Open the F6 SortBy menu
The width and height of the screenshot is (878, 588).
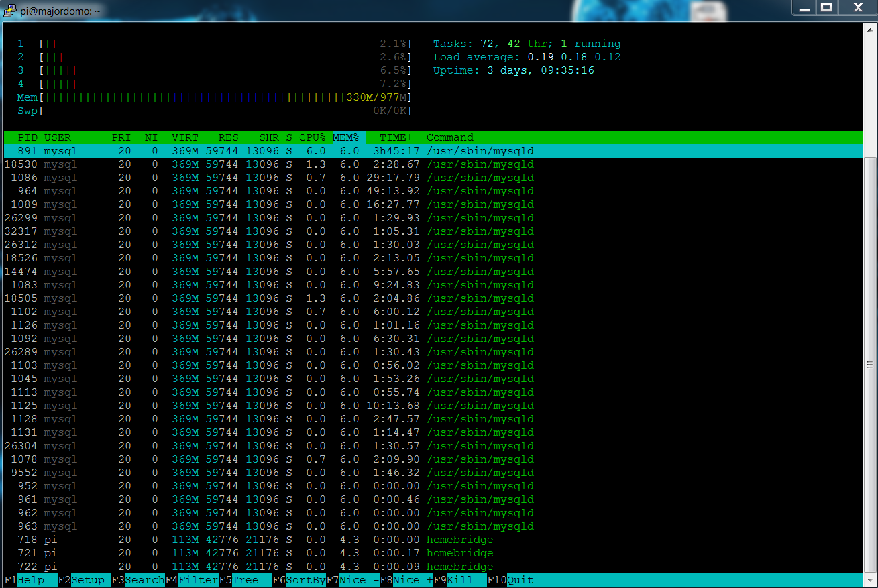pos(299,580)
